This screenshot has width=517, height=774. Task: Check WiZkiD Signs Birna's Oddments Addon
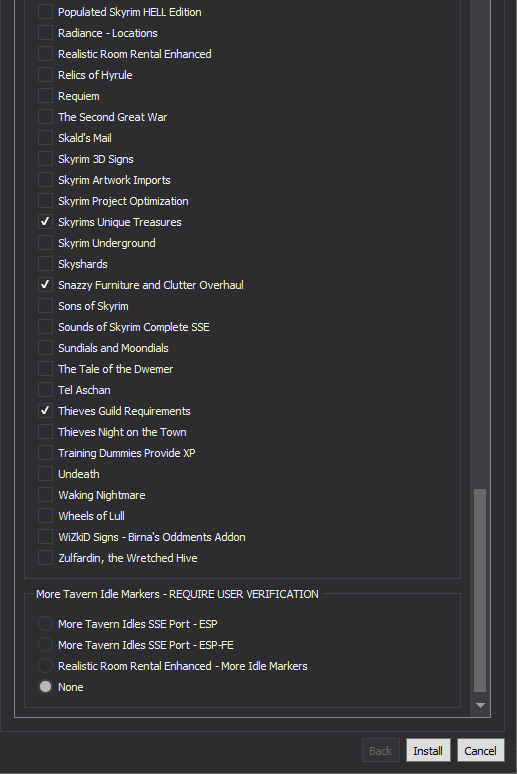[45, 537]
